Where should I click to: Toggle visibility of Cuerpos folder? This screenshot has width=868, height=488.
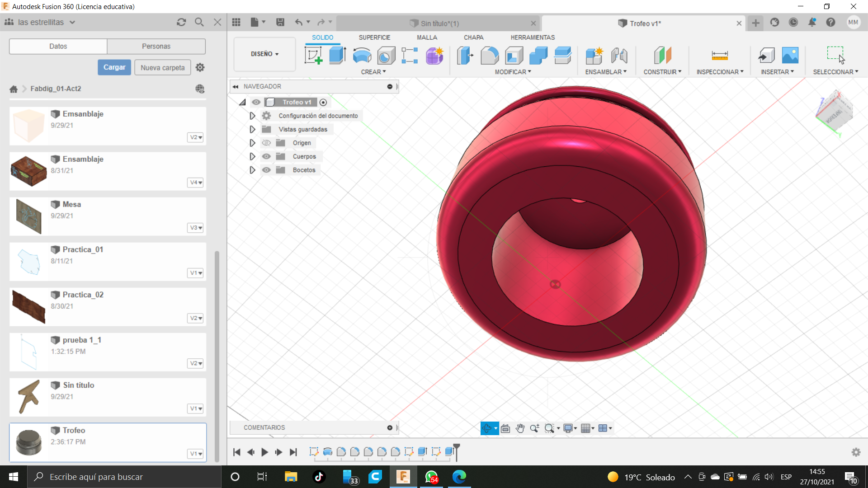click(x=267, y=156)
